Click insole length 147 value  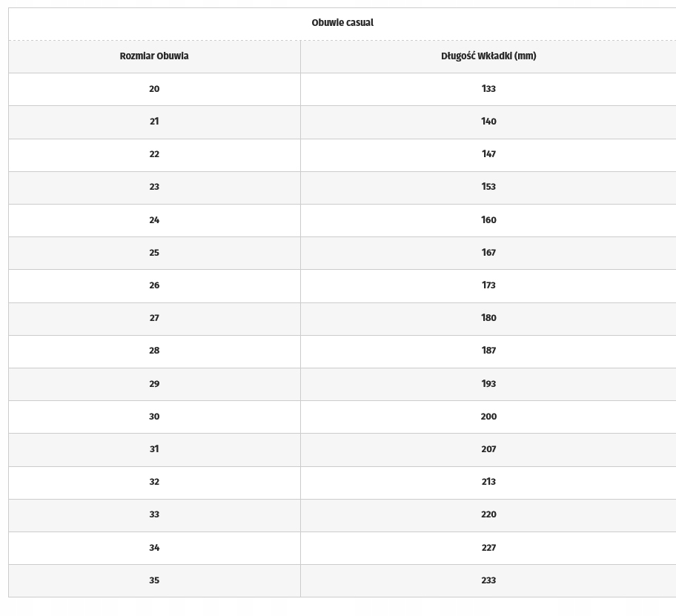(x=488, y=154)
